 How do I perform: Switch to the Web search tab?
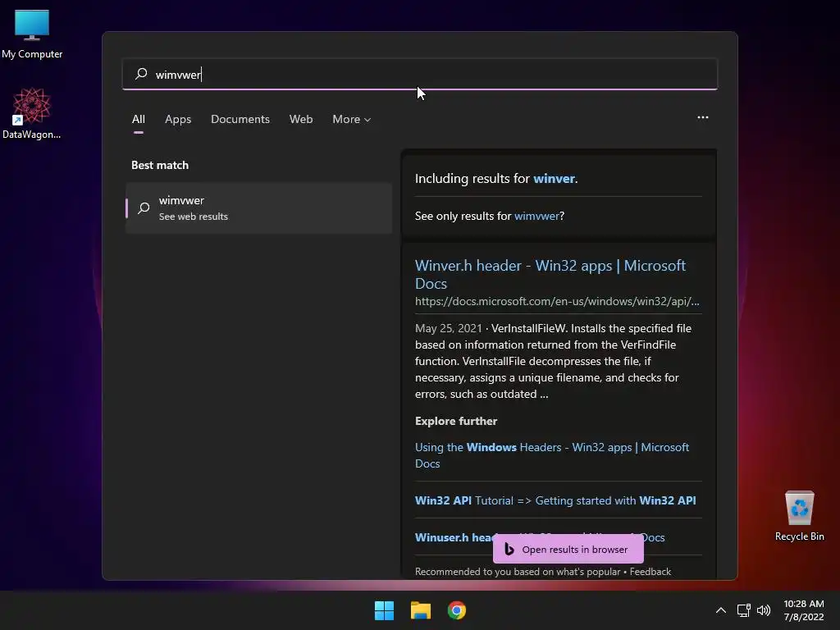pyautogui.click(x=301, y=120)
